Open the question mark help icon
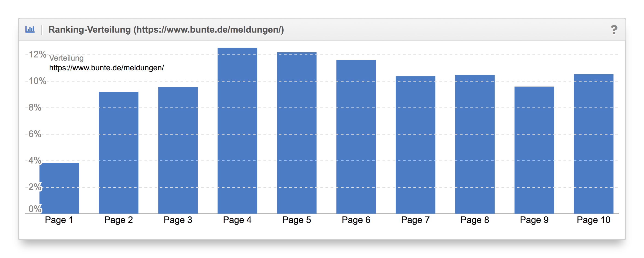Image resolution: width=644 pixels, height=258 pixels. tap(614, 30)
